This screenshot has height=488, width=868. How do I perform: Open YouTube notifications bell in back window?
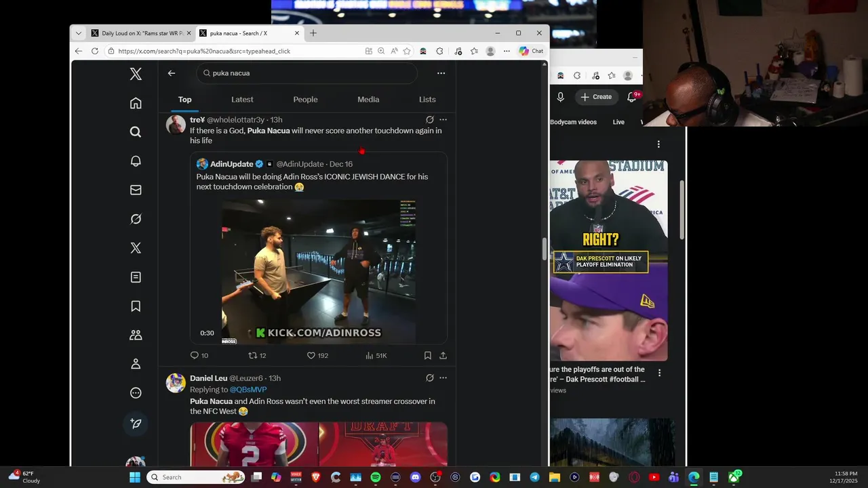click(x=631, y=97)
